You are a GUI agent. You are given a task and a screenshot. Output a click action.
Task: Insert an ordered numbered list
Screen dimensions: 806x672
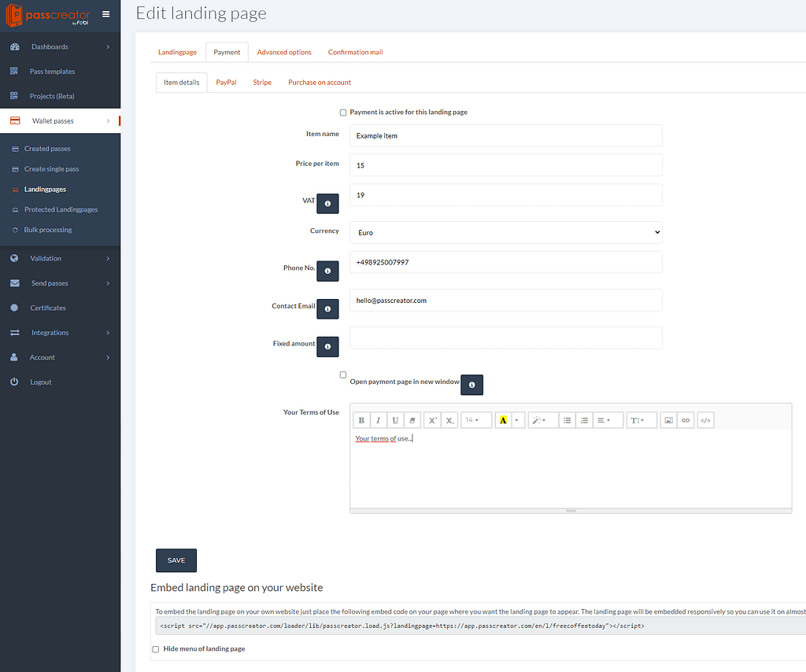point(584,420)
